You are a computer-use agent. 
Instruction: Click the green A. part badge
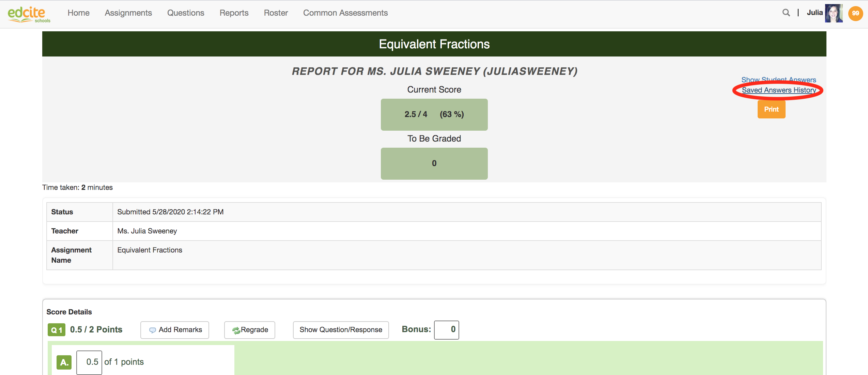pyautogui.click(x=64, y=362)
